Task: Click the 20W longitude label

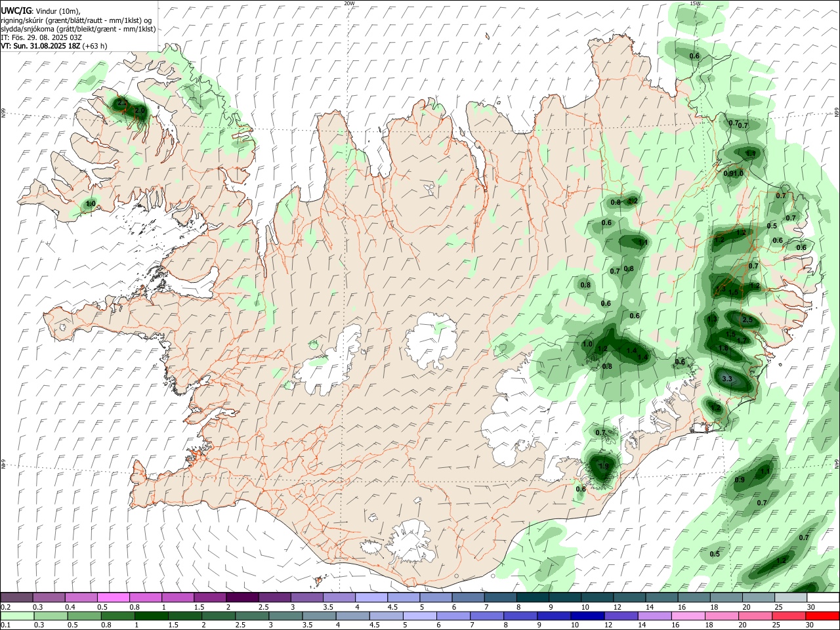Action: [x=349, y=3]
